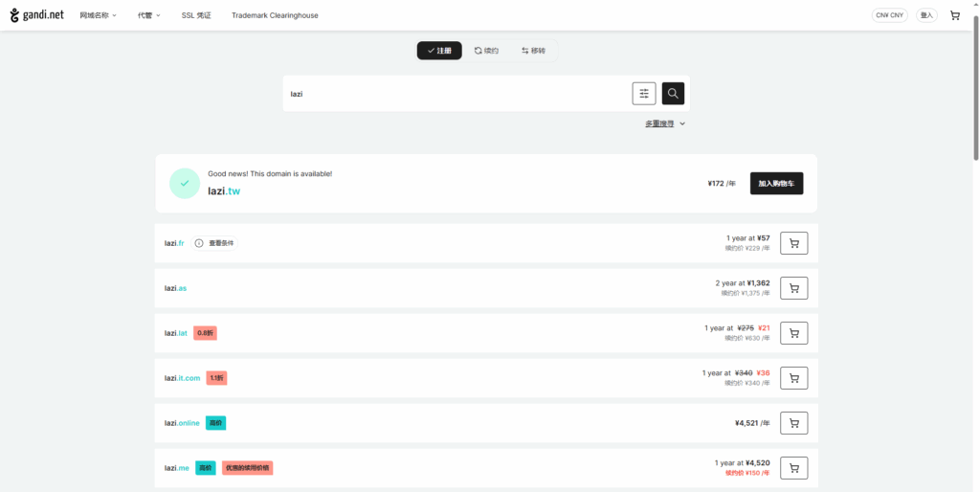Screen dimensions: 980x492
Task: Switch to the 续约 tab
Action: (486, 51)
